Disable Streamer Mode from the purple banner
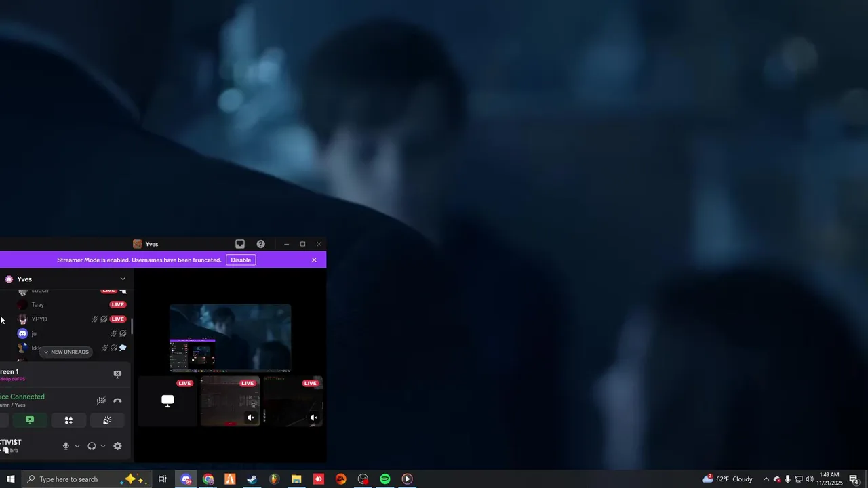The width and height of the screenshot is (868, 488). 241,260
